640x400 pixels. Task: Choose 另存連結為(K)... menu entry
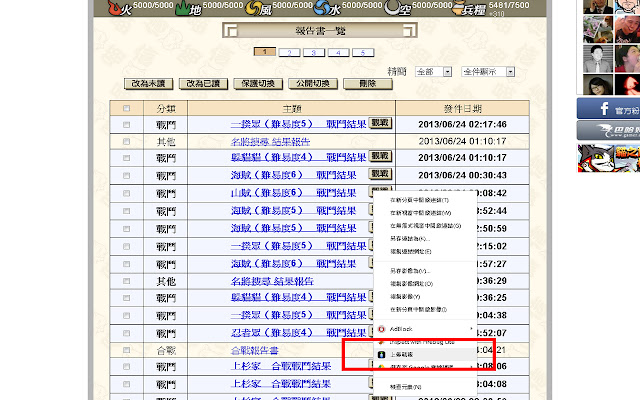point(425,238)
